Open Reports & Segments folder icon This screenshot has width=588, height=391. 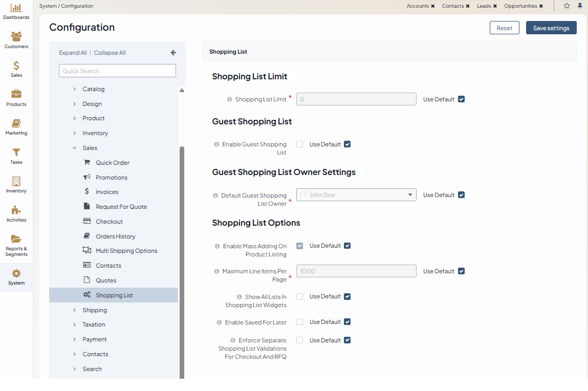16,239
